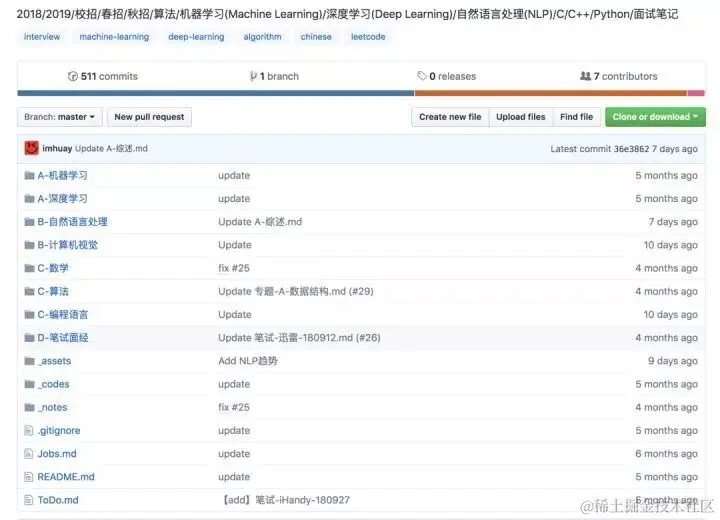Click file icon beside Jobs.md

tap(28, 454)
